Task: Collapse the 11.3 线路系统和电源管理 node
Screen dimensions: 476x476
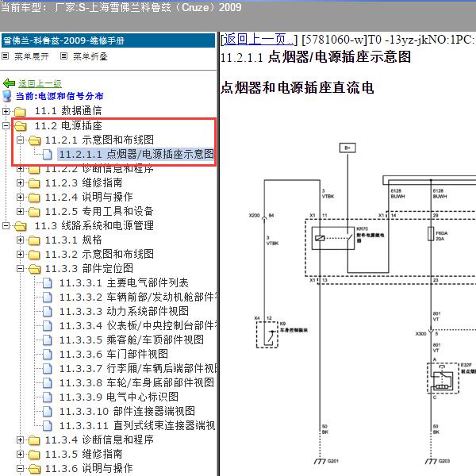Action: point(6,225)
